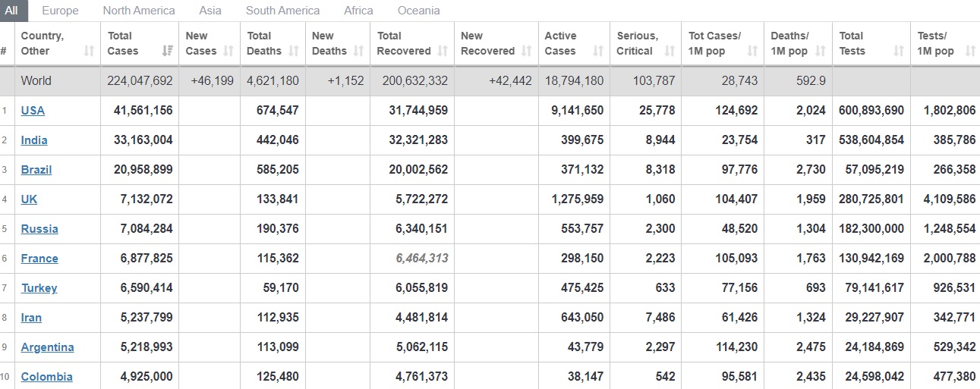This screenshot has width=980, height=389.
Task: Click UK tests per million 4,109,586
Action: [950, 199]
